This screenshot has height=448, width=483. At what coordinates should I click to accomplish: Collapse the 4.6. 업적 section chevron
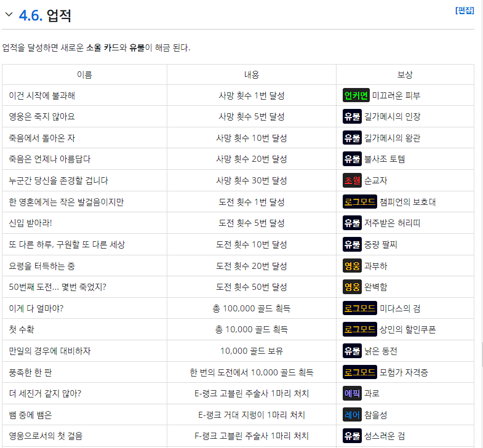tap(9, 15)
